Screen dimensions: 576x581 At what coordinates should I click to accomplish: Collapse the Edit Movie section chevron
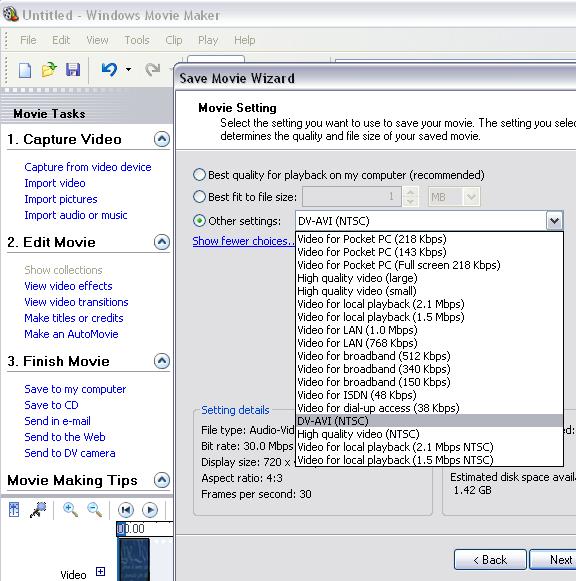pos(162,242)
